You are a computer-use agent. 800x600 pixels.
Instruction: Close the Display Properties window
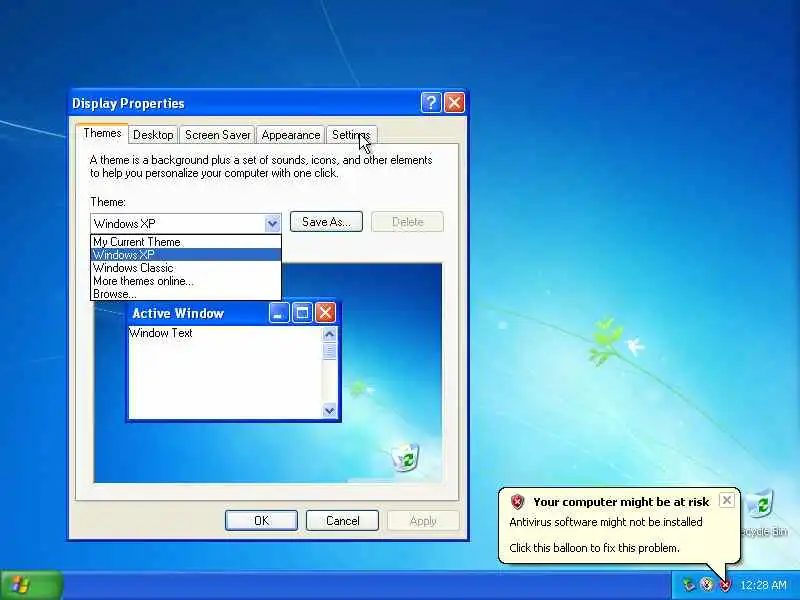pyautogui.click(x=454, y=103)
